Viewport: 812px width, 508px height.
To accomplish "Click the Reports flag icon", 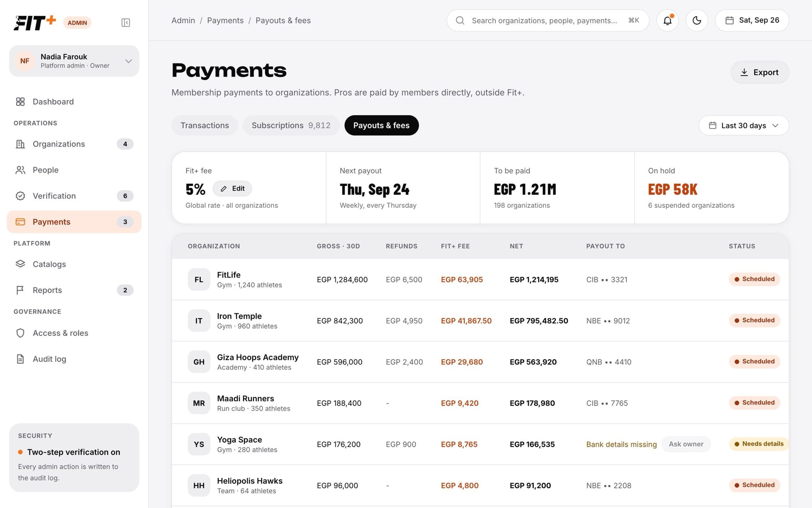I will pyautogui.click(x=20, y=290).
